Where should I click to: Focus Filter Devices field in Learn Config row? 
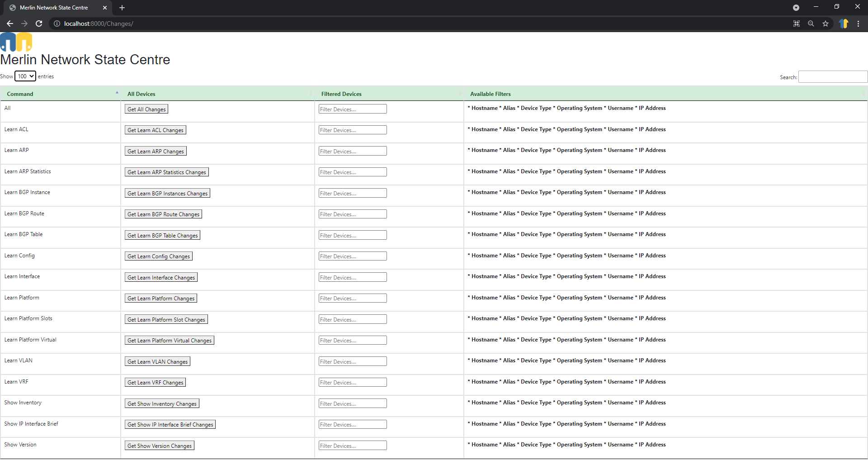tap(353, 256)
